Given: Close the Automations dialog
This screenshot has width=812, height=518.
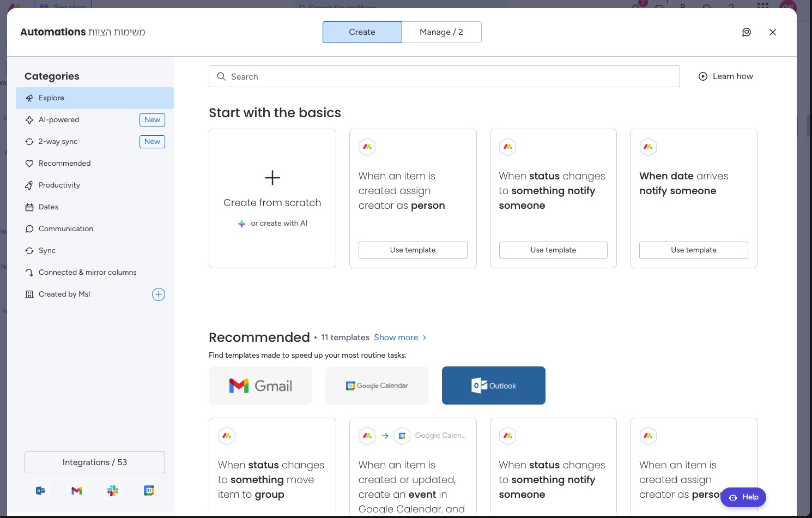Looking at the screenshot, I should pos(773,32).
